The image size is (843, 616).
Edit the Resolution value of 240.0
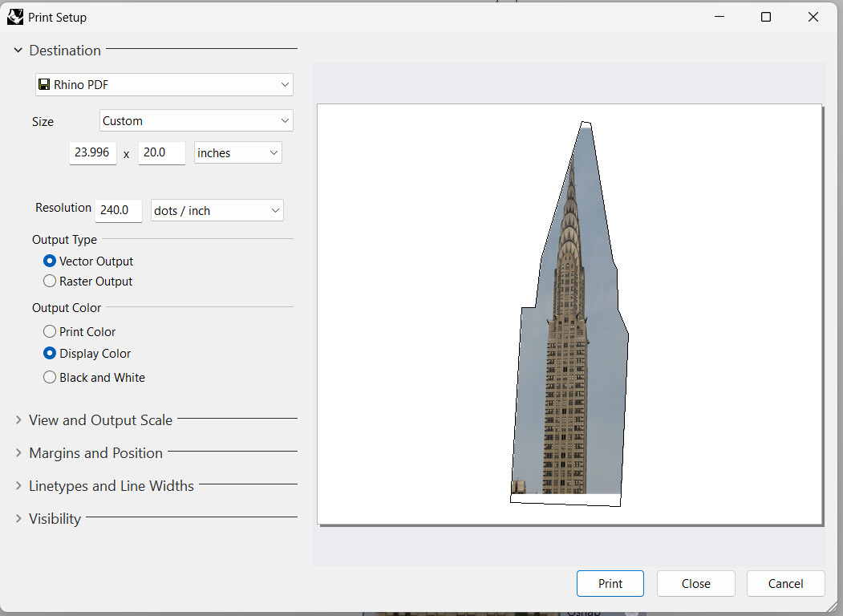click(x=118, y=210)
